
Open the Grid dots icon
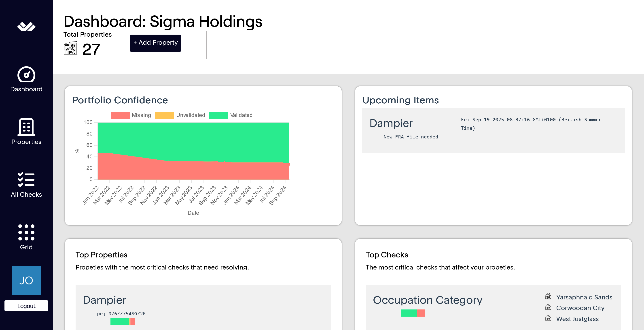pyautogui.click(x=26, y=232)
